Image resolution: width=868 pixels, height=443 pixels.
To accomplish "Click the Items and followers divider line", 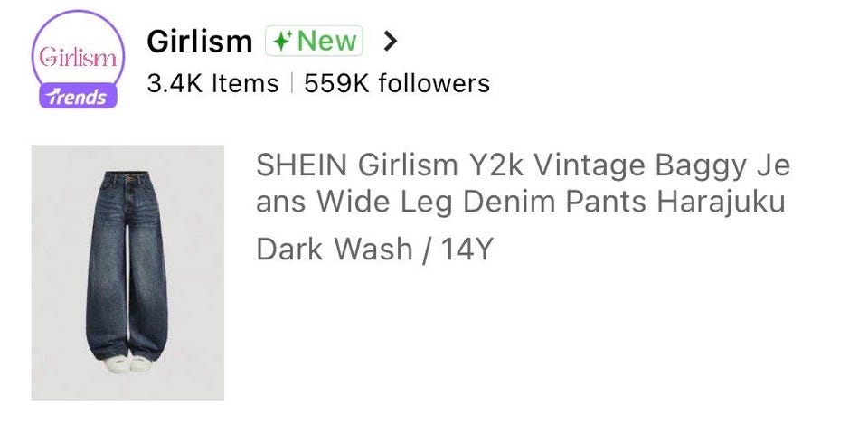I will (292, 83).
